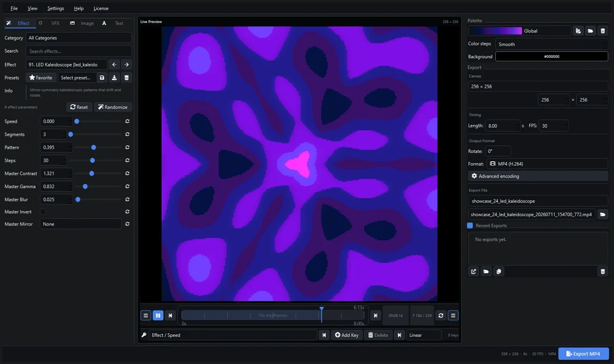Toggle the Recent Exports checkbox
614x364 pixels.
point(470,225)
